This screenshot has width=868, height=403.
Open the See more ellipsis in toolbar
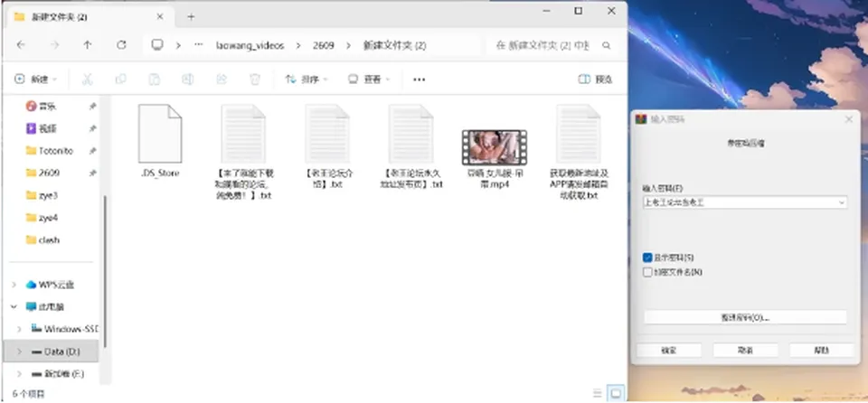(x=419, y=80)
